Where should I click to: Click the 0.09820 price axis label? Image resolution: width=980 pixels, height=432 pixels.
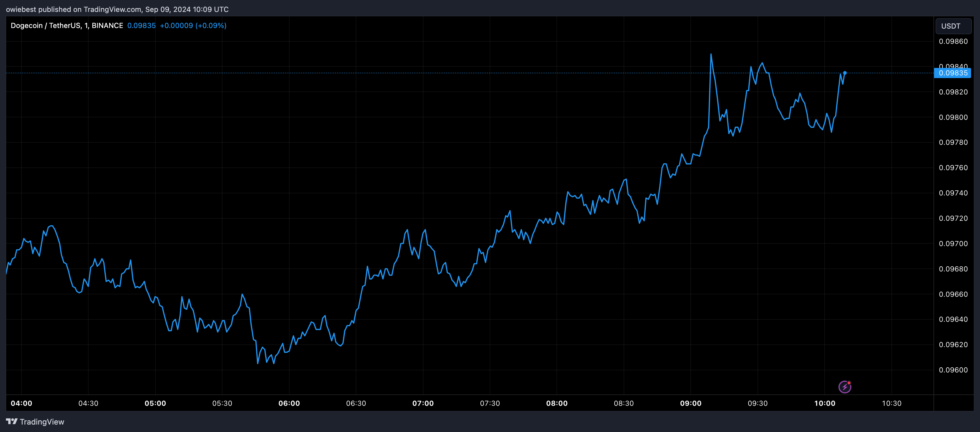pos(953,92)
